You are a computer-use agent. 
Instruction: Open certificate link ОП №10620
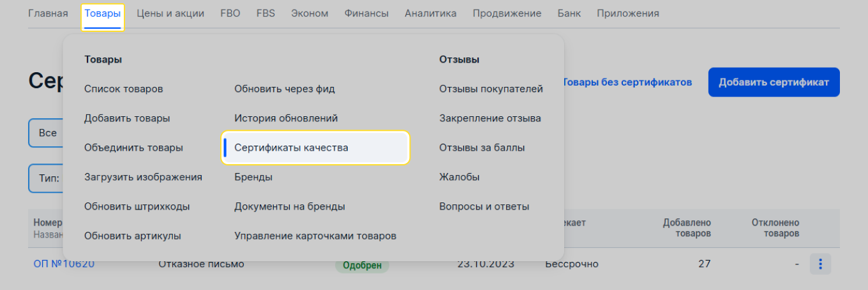pos(64,264)
